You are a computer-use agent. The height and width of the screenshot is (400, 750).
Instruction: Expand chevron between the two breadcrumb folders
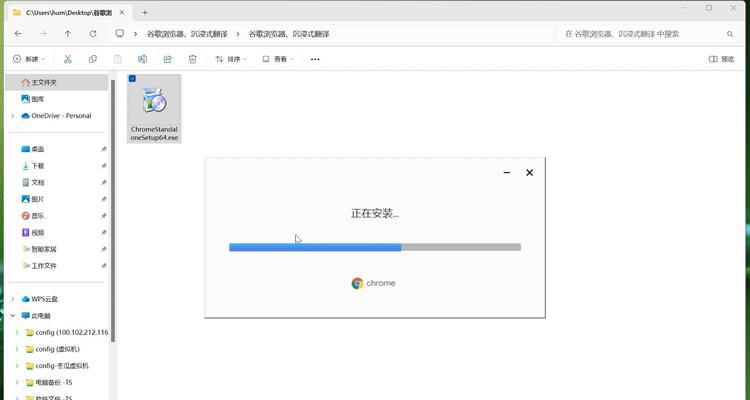click(x=238, y=34)
